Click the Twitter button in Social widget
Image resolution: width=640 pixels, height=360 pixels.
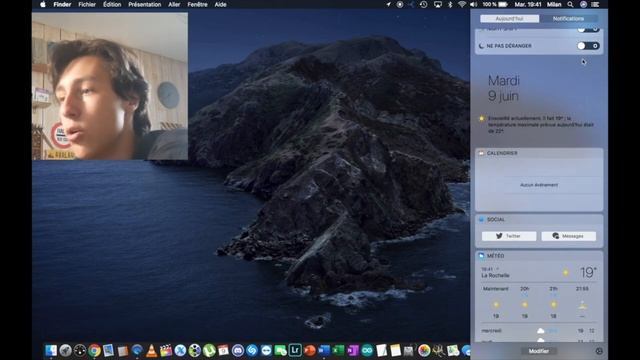click(x=509, y=236)
